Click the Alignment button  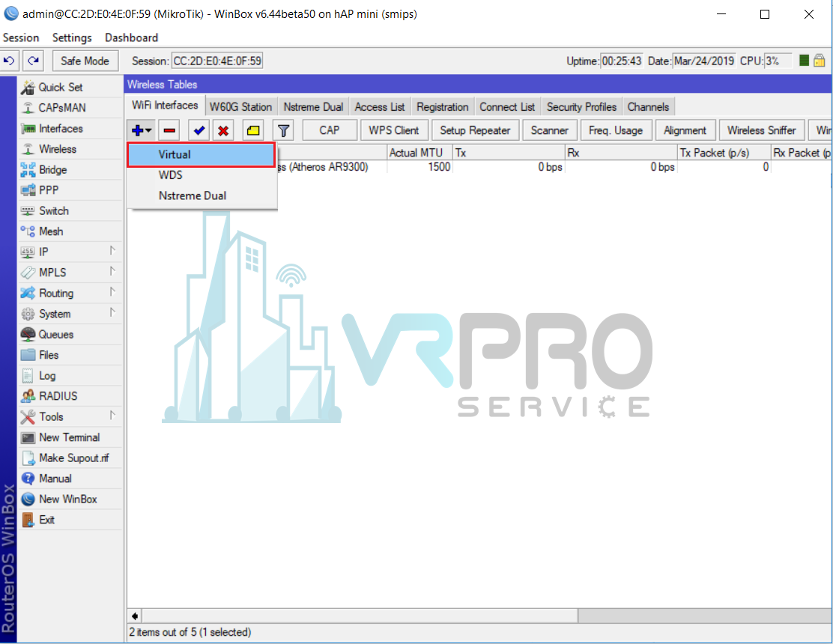coord(685,130)
